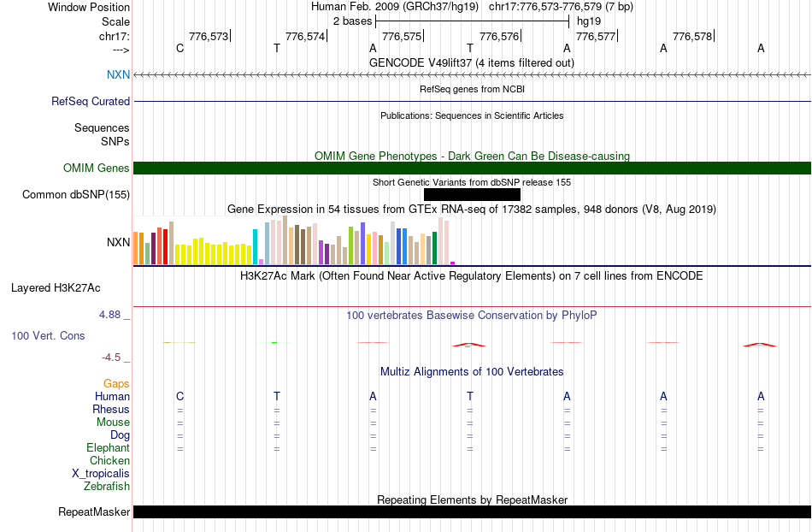Image resolution: width=812 pixels, height=532 pixels.
Task: Click the orange Gaps row label
Action: click(x=116, y=383)
